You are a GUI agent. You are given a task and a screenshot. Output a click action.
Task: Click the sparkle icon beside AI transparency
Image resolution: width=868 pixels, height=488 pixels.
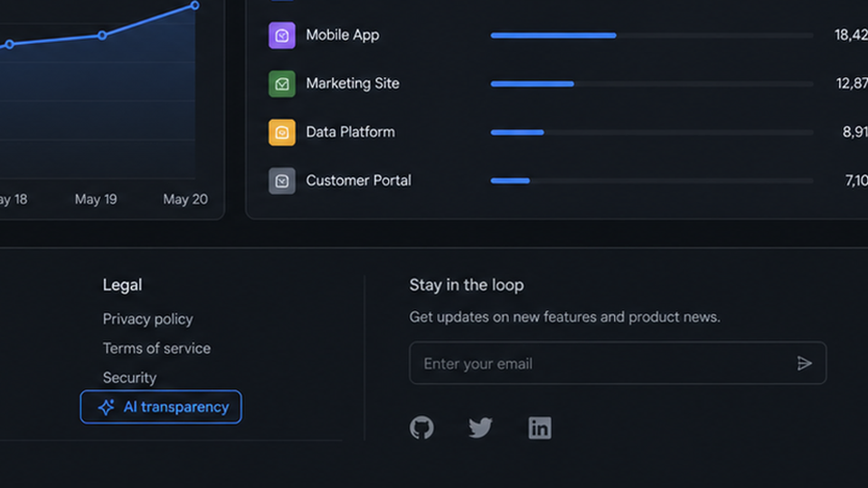pyautogui.click(x=107, y=408)
